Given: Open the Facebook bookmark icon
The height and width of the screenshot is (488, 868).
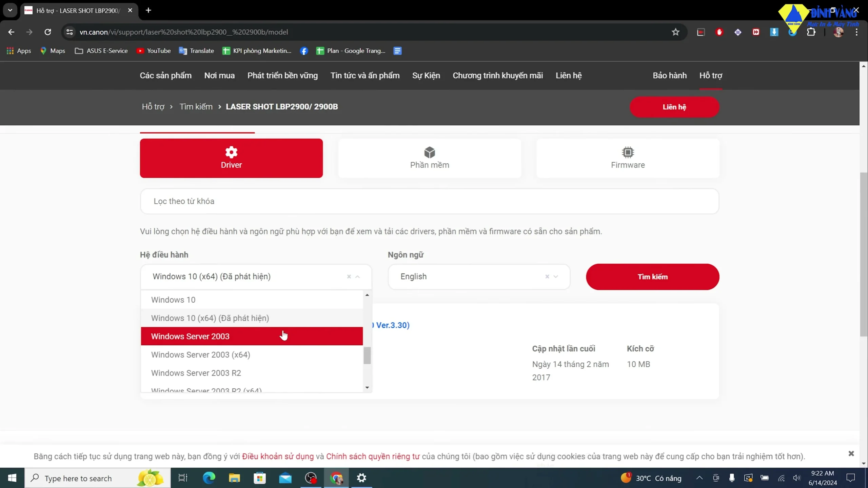Looking at the screenshot, I should (304, 51).
